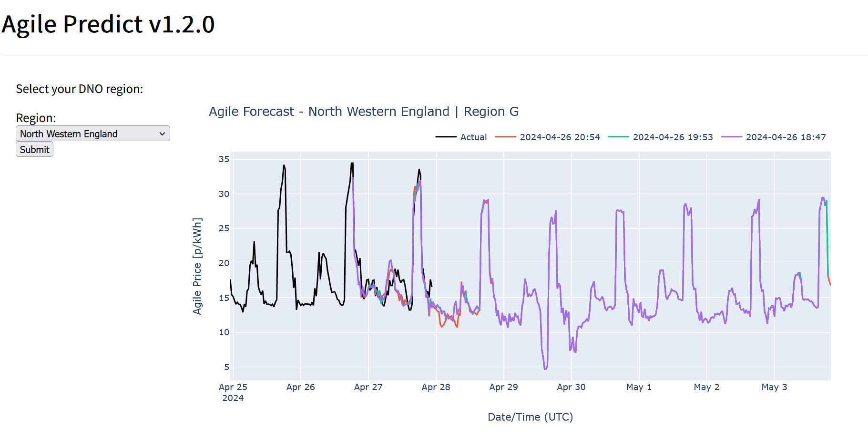Click the purple line swatch in the legend

coord(732,137)
